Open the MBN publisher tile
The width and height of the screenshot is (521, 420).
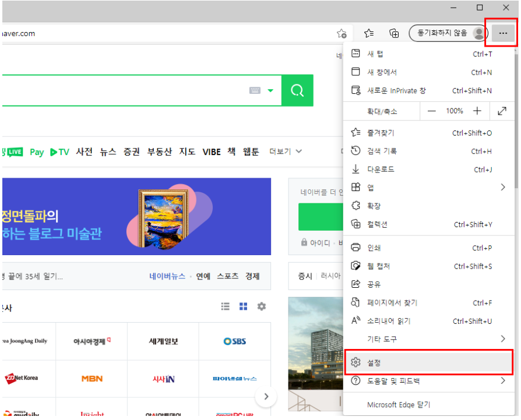[x=91, y=379]
